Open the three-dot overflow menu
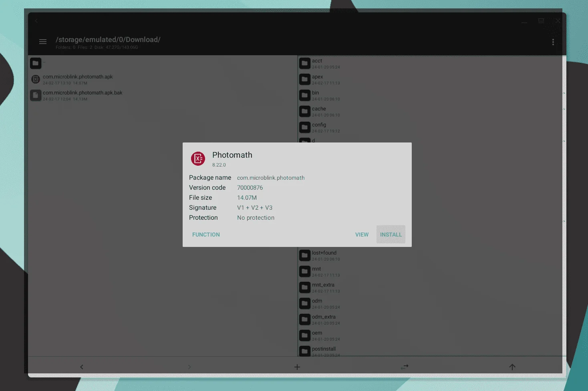Viewport: 588px width, 391px height. tap(553, 42)
